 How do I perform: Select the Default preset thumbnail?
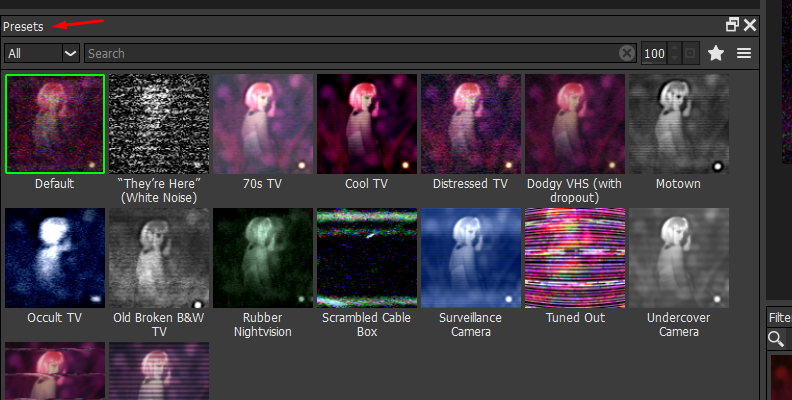[55, 124]
